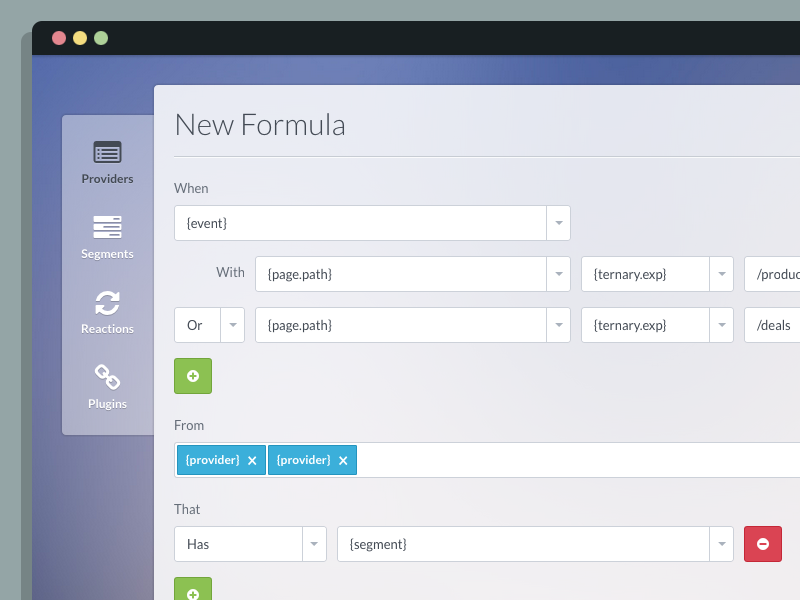Expand the Or operator dropdown
The image size is (800, 600).
(233, 325)
